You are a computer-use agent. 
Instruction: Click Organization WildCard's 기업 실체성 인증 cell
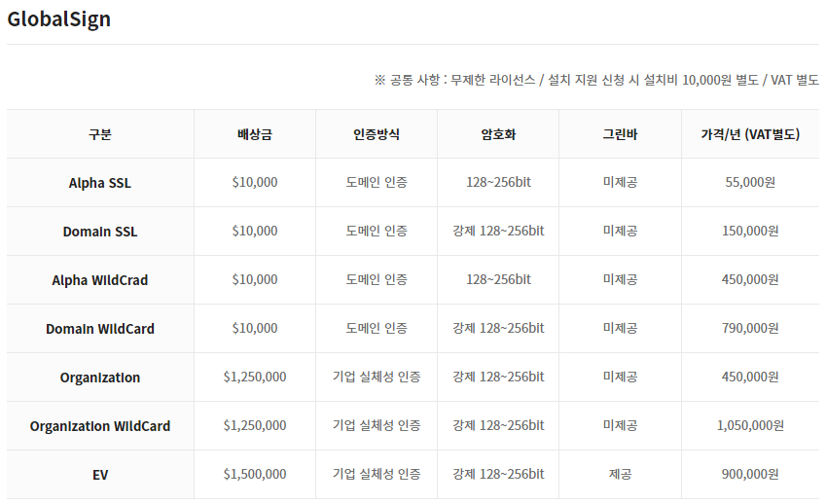click(x=377, y=425)
